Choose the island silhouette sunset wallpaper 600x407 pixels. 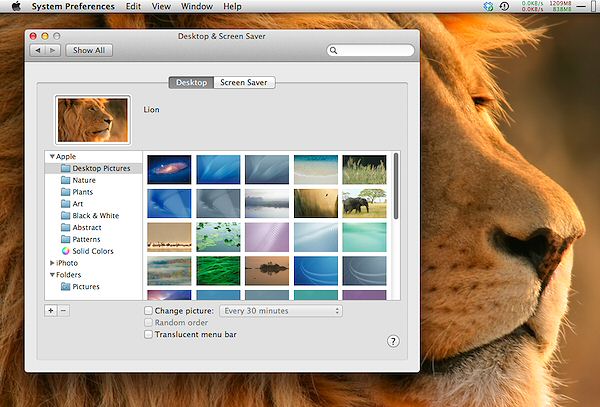pos(267,271)
